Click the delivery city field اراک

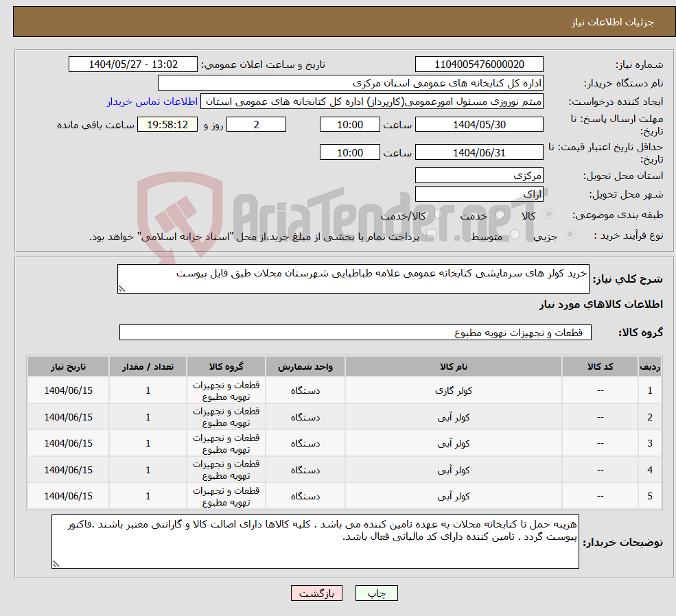(479, 194)
